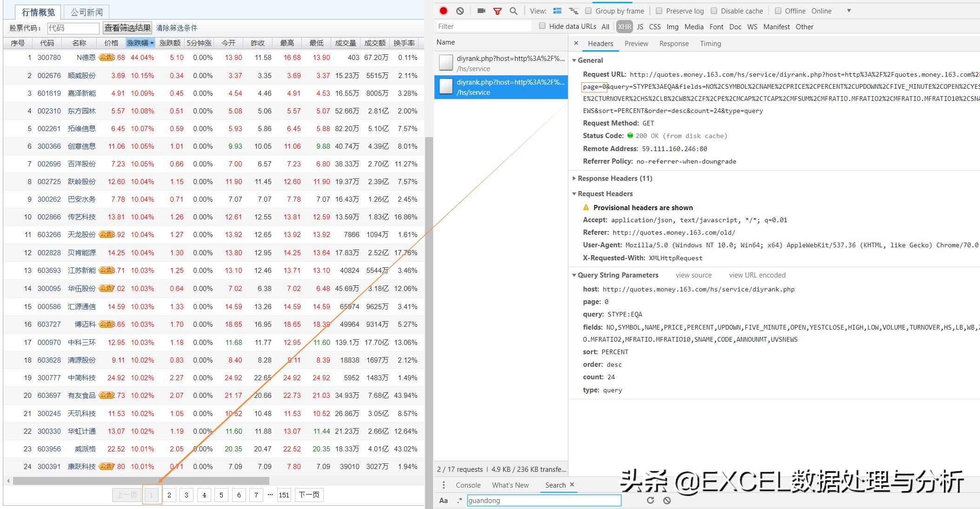This screenshot has height=509, width=980.
Task: Toggle match case Aa in search
Action: [x=444, y=501]
